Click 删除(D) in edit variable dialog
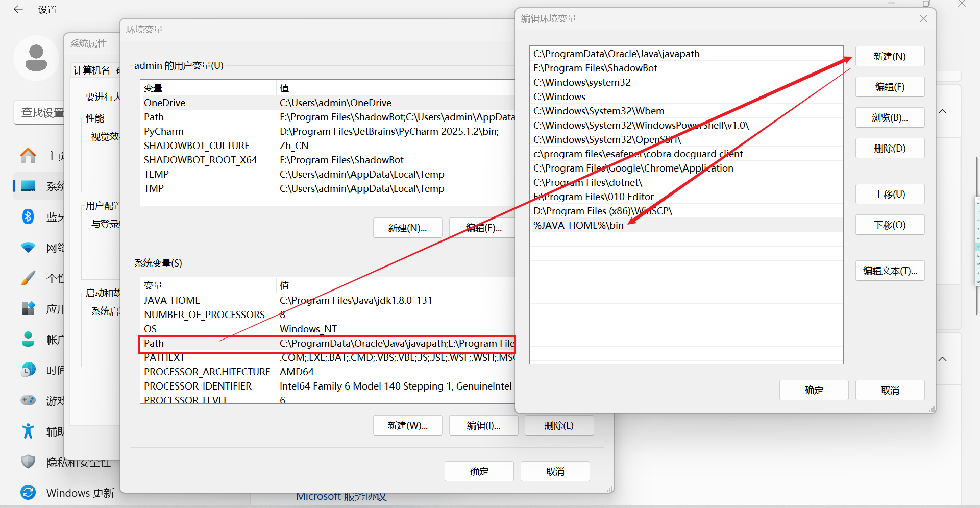This screenshot has height=508, width=980. point(890,148)
